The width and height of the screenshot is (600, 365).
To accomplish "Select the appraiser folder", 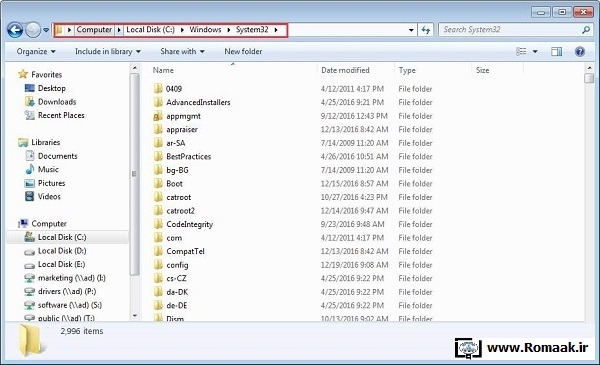I will click(x=182, y=130).
